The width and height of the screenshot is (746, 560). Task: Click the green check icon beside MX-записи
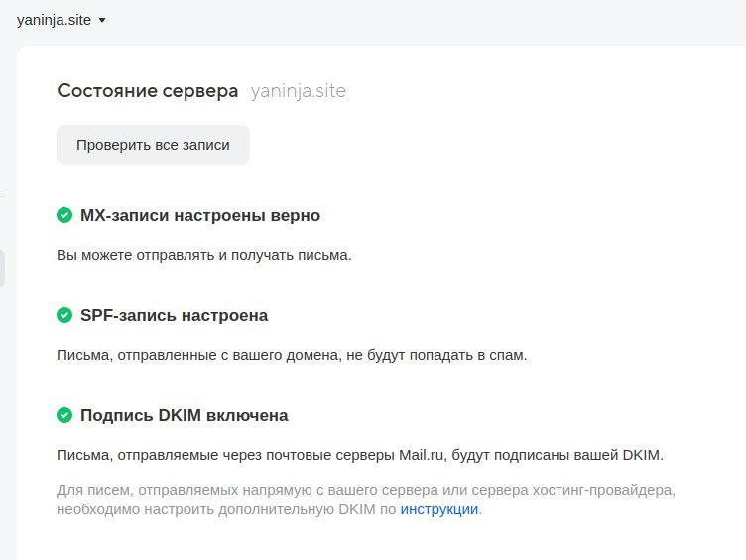point(64,215)
